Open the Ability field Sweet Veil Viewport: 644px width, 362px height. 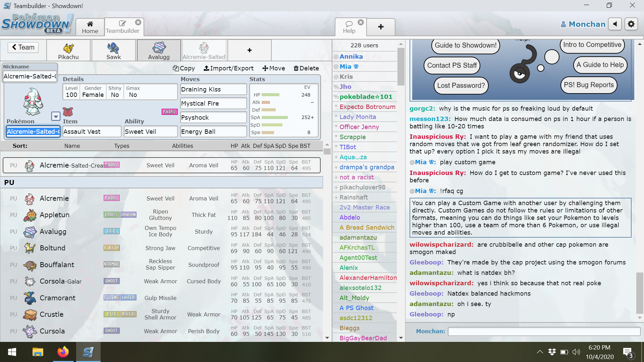tap(151, 132)
